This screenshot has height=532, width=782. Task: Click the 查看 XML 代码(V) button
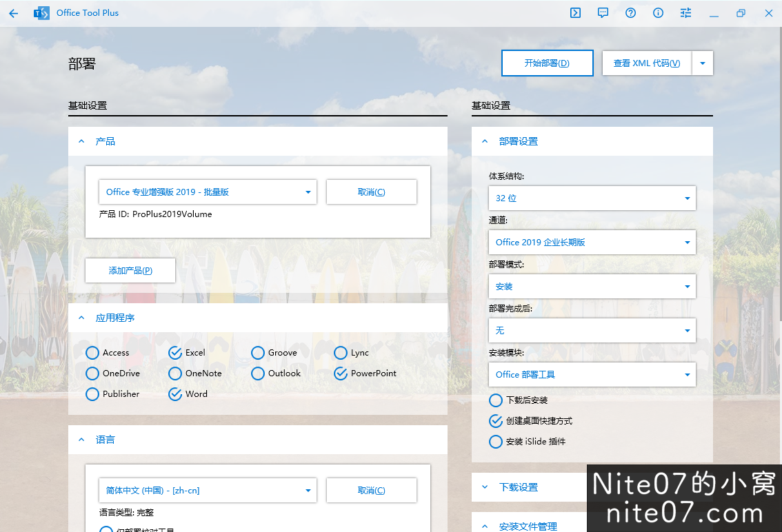[x=647, y=63]
